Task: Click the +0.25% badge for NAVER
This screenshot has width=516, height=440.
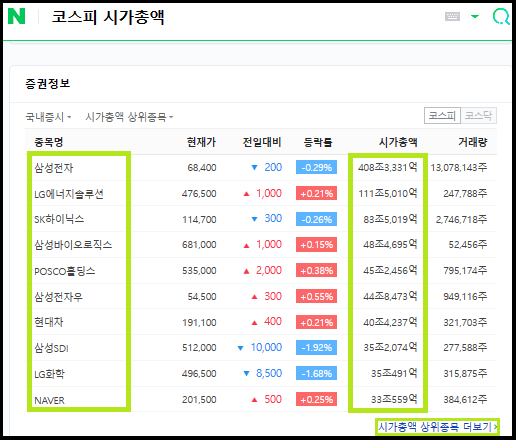Action: pos(316,399)
